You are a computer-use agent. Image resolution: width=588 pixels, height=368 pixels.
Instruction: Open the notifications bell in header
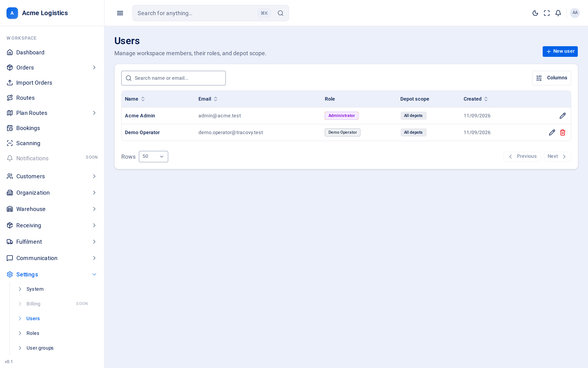(558, 13)
